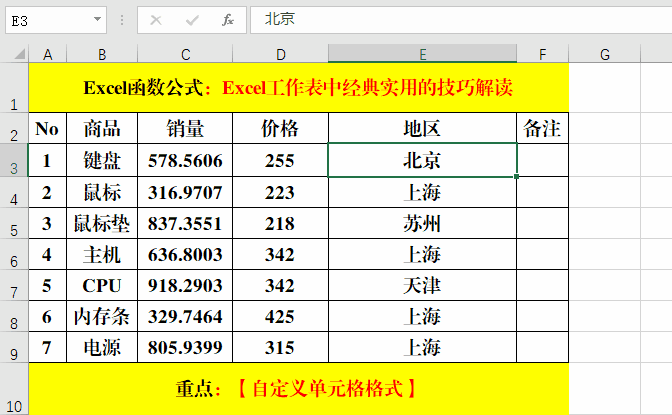This screenshot has width=672, height=415.
Task: Select the 销量 header cell
Action: pos(185,128)
